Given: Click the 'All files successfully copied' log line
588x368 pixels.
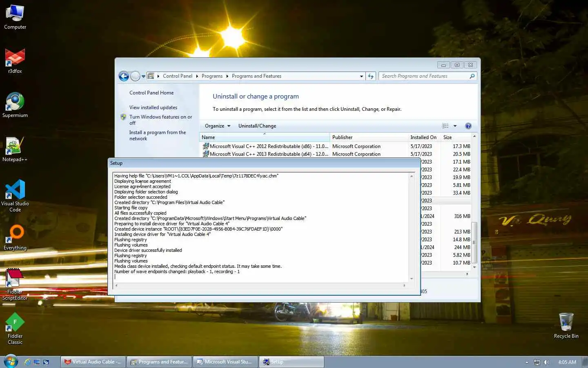Looking at the screenshot, I should click(x=140, y=213).
